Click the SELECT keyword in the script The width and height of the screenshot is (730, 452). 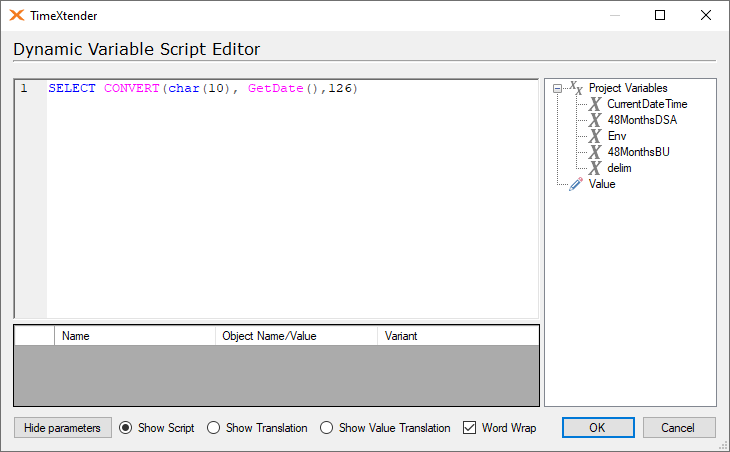(72, 88)
